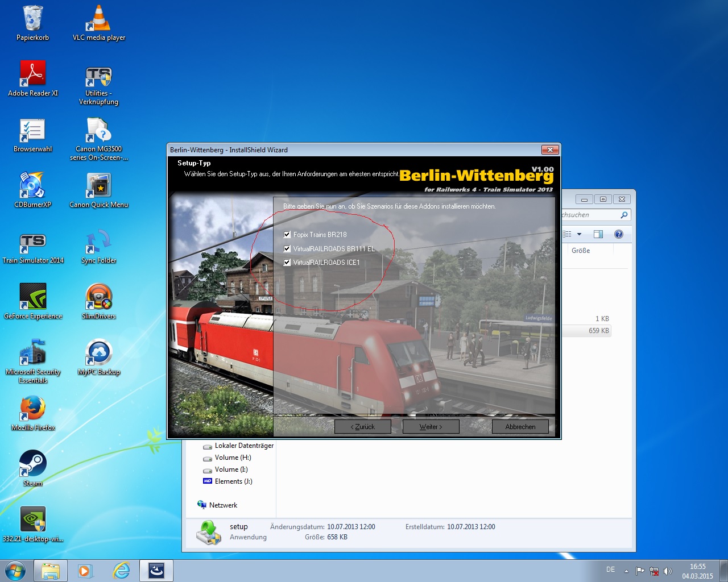The height and width of the screenshot is (582, 728).
Task: Launch Internet Explorer from the taskbar
Action: tap(121, 571)
